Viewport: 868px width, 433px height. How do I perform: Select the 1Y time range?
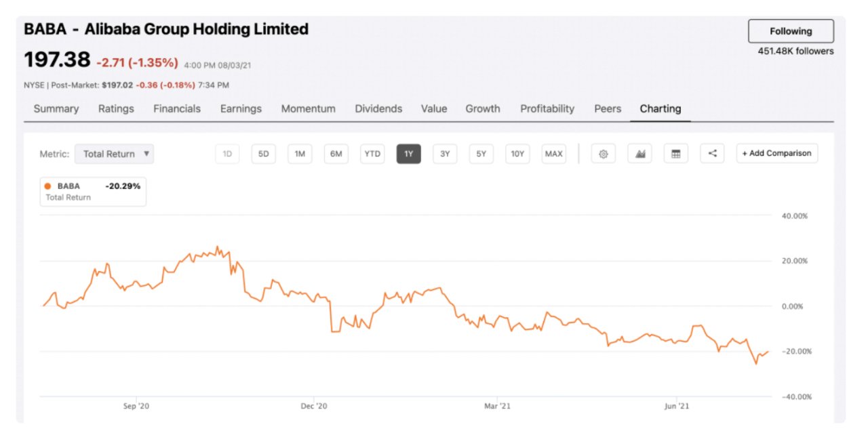(x=409, y=154)
